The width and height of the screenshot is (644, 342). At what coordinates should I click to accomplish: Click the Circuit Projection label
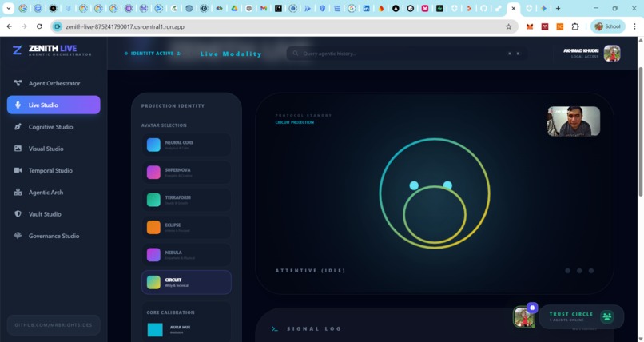tap(295, 122)
